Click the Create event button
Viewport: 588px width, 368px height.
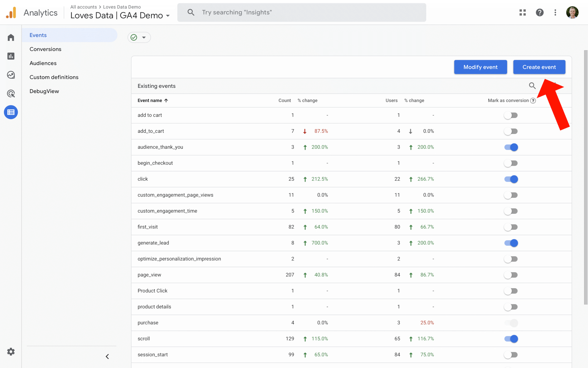click(539, 67)
